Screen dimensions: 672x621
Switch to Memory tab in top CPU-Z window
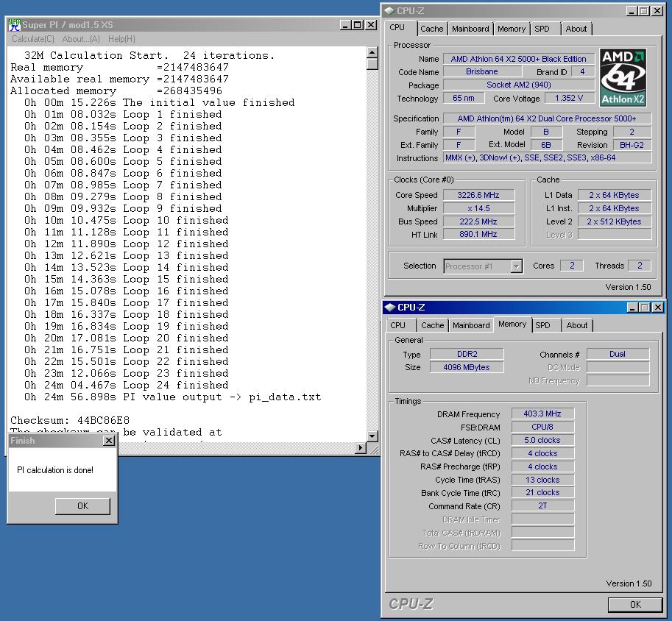tap(512, 29)
